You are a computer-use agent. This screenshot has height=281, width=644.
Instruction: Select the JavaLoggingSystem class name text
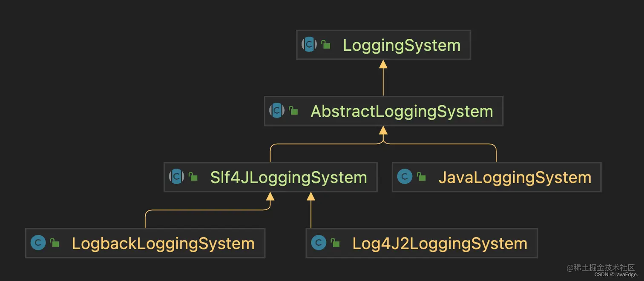(515, 178)
